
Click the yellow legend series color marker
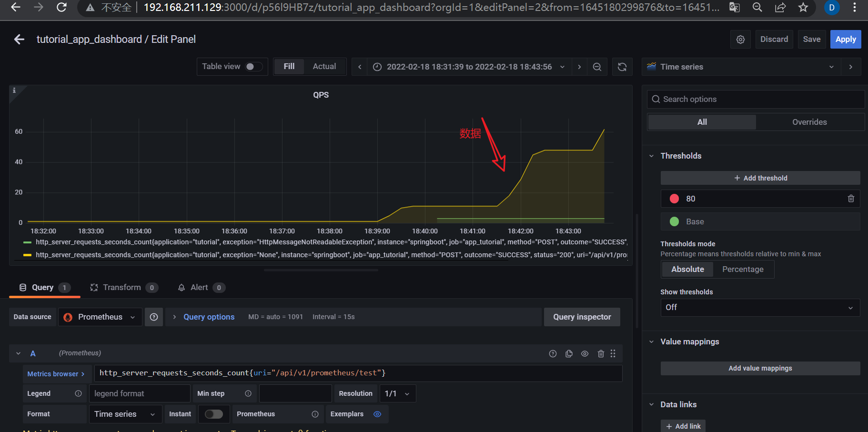tap(27, 255)
